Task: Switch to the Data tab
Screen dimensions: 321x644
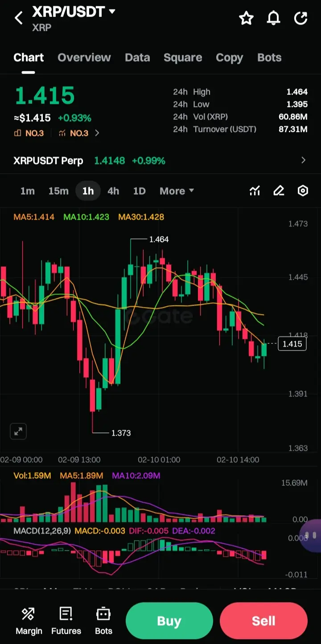Action: click(137, 57)
